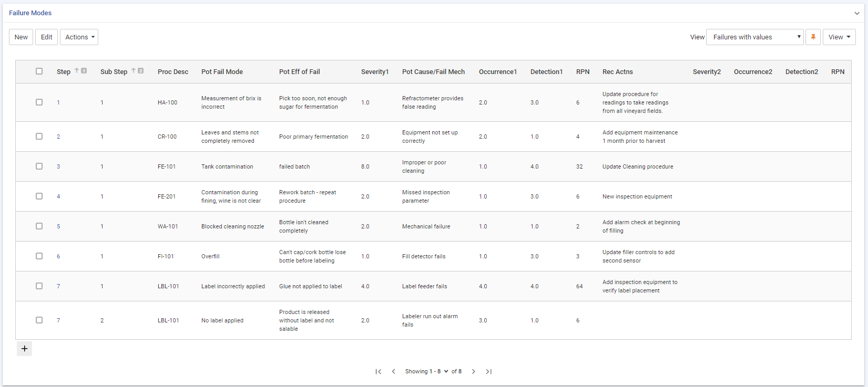Check the row for Tank contamination

coord(39,166)
